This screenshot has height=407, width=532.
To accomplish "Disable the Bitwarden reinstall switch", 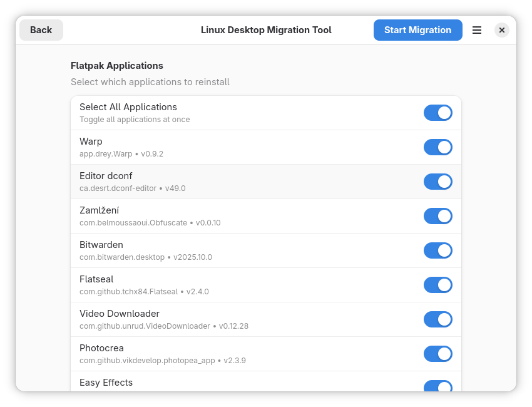I will click(437, 250).
